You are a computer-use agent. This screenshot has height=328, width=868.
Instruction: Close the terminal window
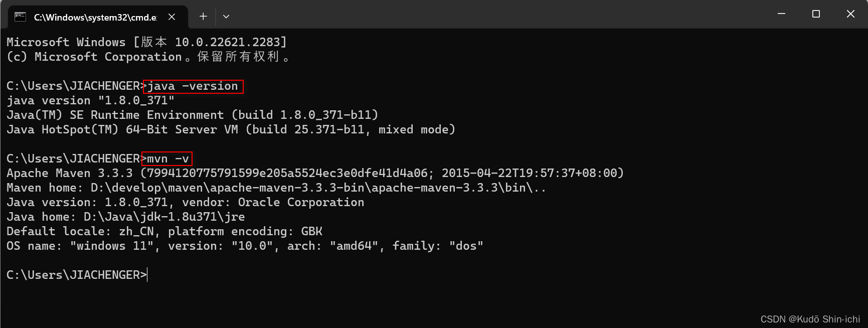[850, 14]
